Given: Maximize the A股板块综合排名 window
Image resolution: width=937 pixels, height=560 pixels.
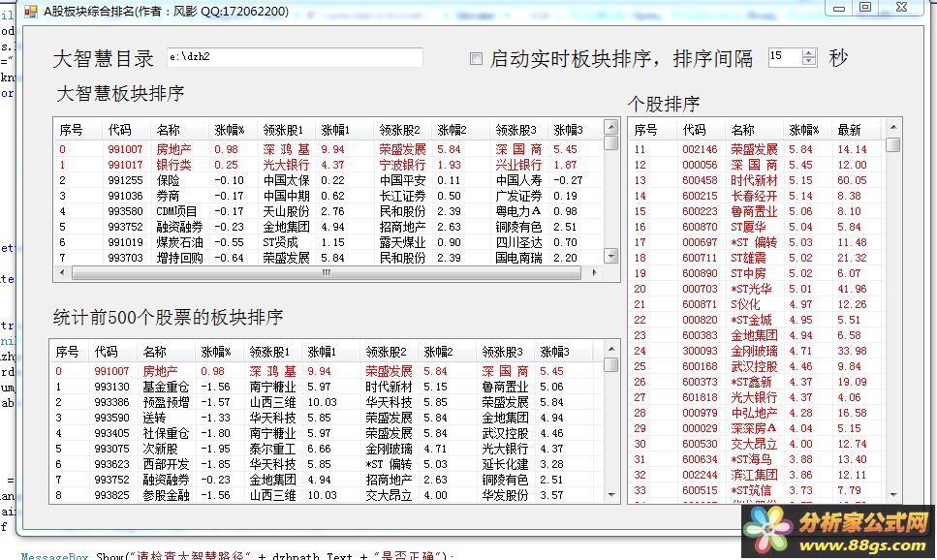Looking at the screenshot, I should tap(865, 7).
